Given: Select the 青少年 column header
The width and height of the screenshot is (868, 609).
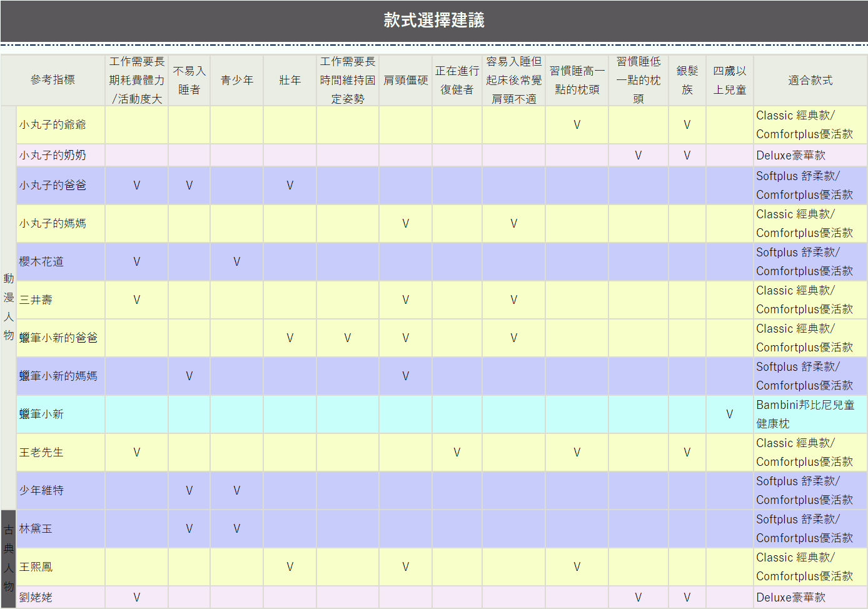Looking at the screenshot, I should pyautogui.click(x=236, y=80).
